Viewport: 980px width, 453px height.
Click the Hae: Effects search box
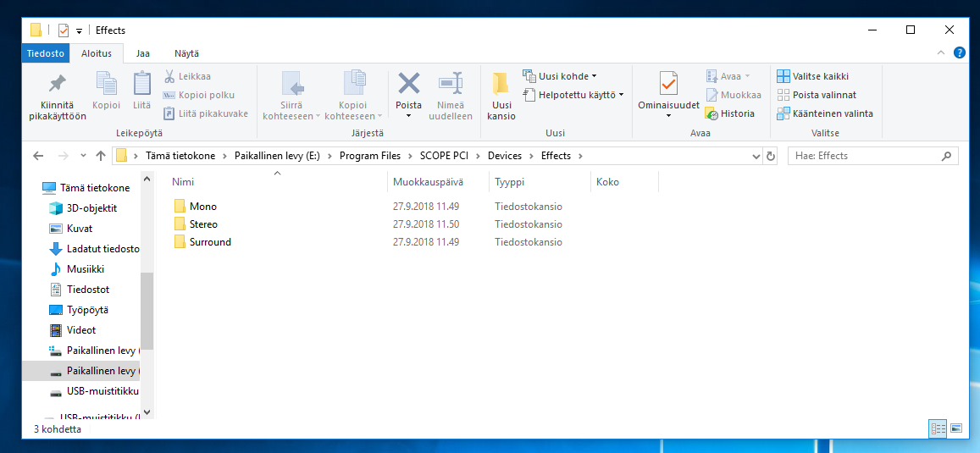pyautogui.click(x=864, y=156)
